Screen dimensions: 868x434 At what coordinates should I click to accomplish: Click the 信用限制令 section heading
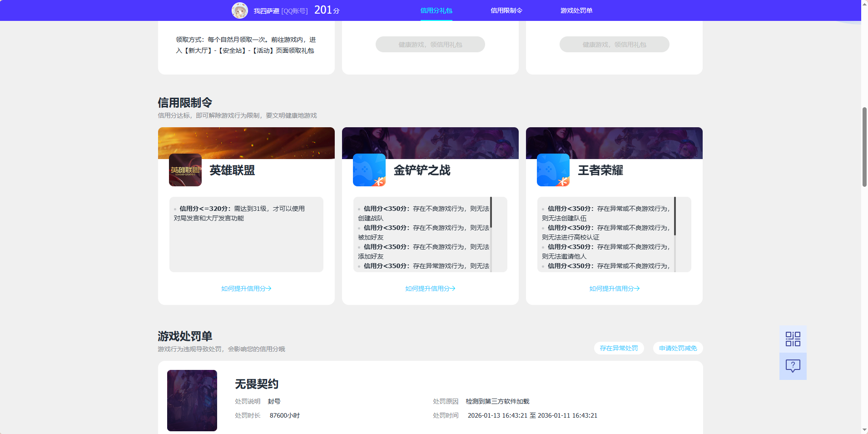(185, 103)
